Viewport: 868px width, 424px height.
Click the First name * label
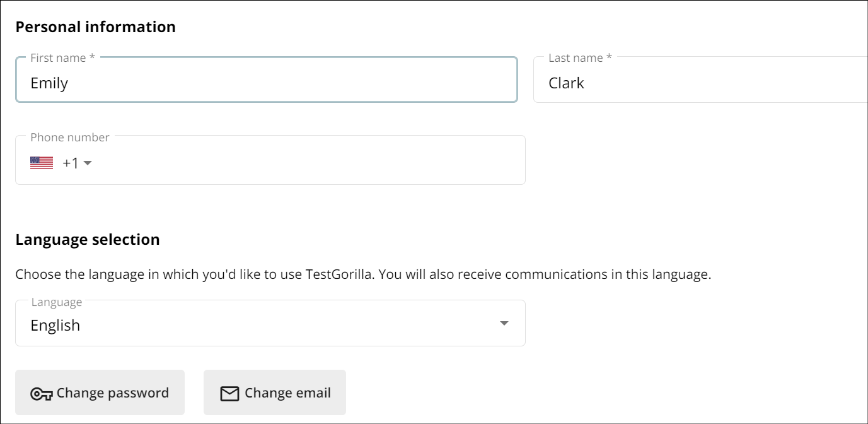(63, 58)
